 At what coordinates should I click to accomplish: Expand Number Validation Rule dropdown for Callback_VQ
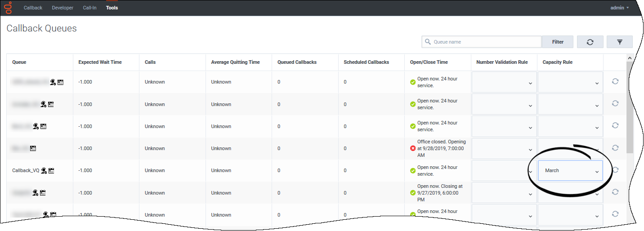tap(504, 171)
